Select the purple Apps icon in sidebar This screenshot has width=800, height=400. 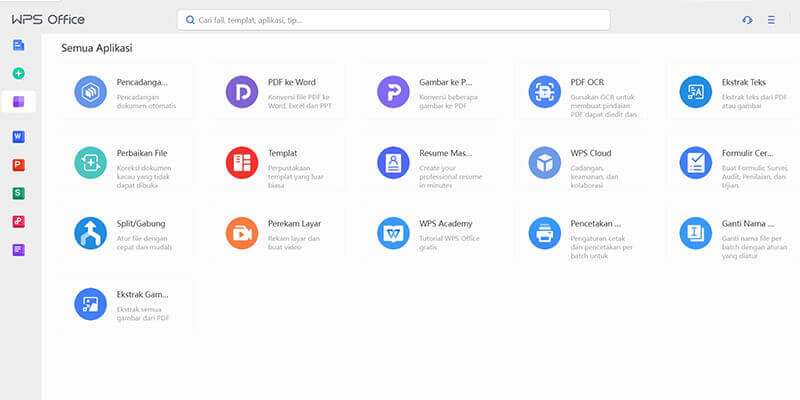(x=18, y=102)
